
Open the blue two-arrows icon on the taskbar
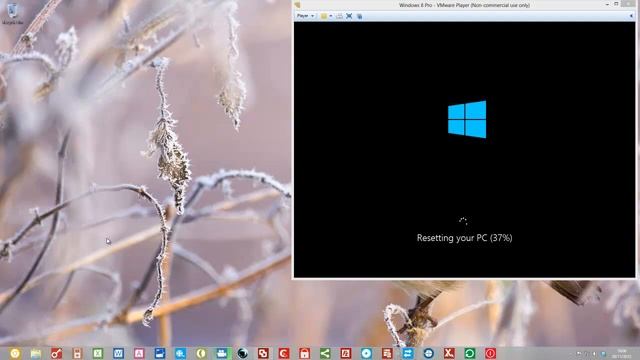click(x=407, y=353)
